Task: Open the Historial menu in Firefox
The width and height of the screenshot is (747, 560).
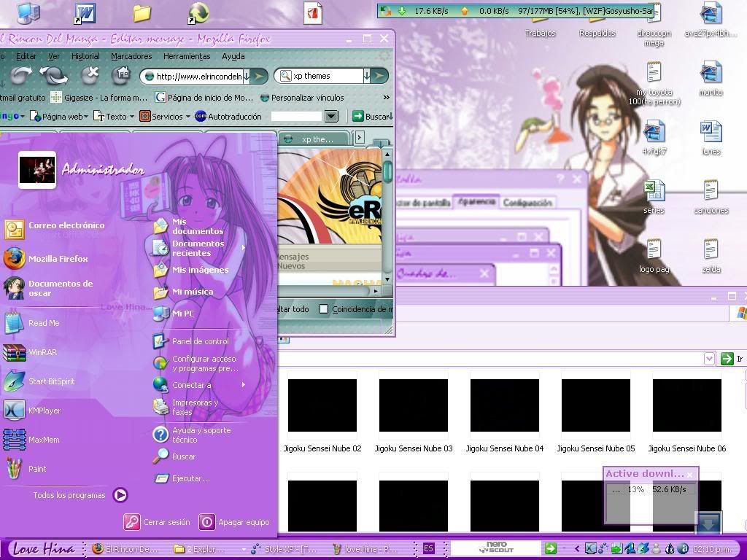Action: (x=85, y=56)
